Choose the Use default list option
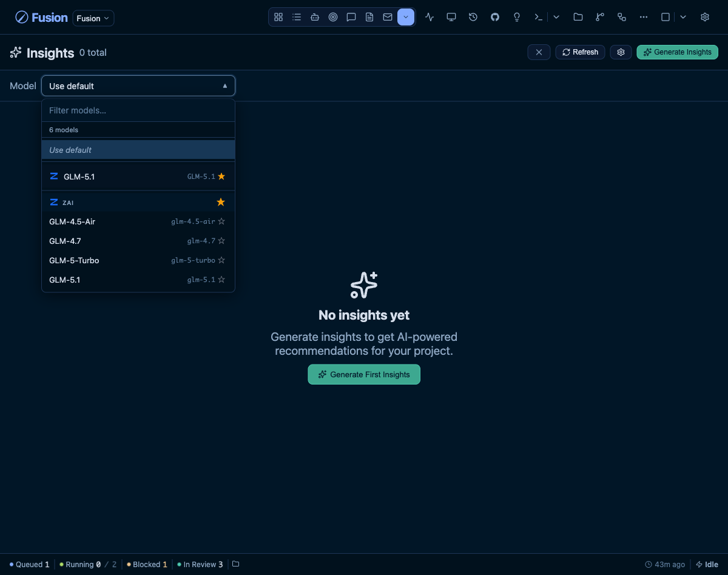Screen dimensions: 728x575 138,150
